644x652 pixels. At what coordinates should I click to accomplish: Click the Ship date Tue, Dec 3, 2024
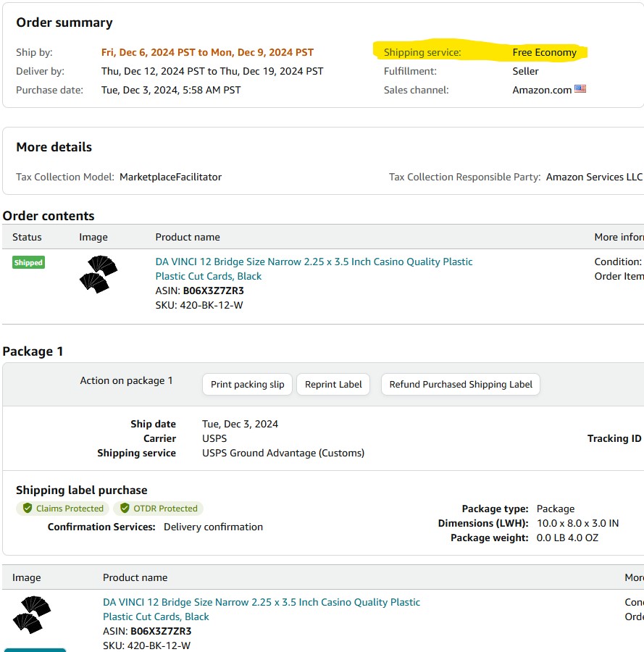[240, 424]
